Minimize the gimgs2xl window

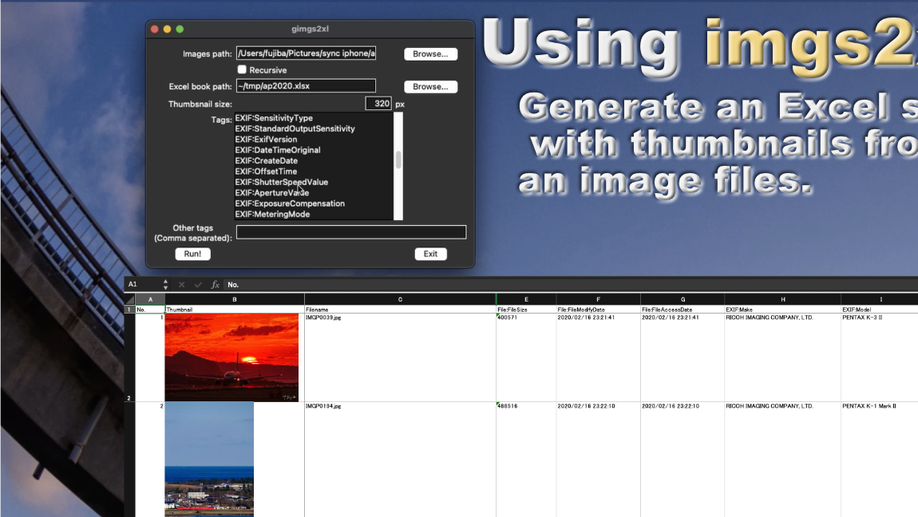coord(167,29)
